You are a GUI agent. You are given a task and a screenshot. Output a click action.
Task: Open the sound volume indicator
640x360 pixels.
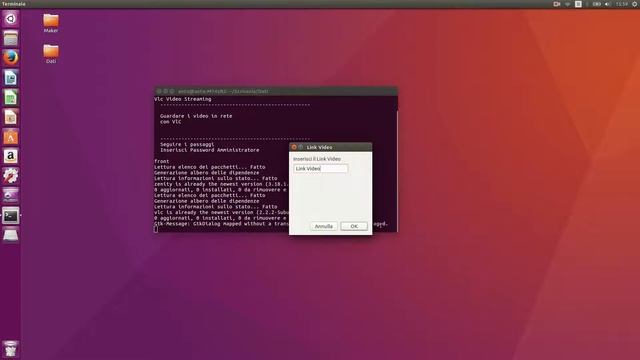pos(608,4)
